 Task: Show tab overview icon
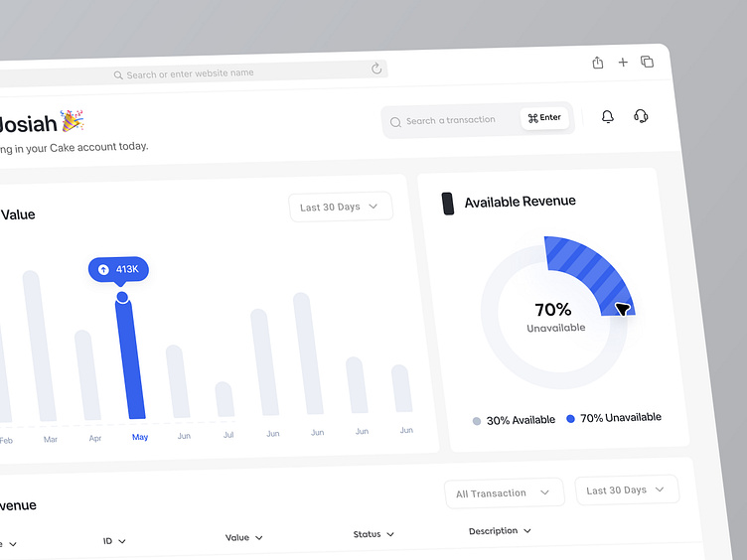click(647, 62)
